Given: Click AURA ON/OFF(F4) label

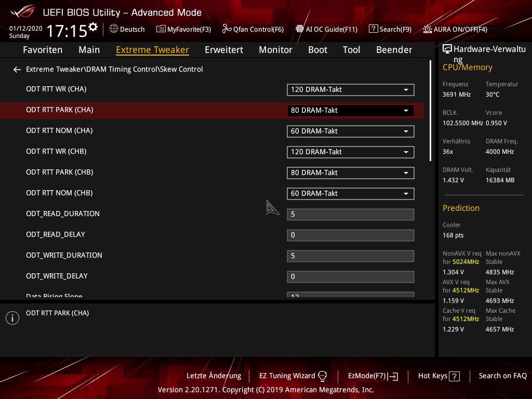Looking at the screenshot, I should [x=460, y=29].
